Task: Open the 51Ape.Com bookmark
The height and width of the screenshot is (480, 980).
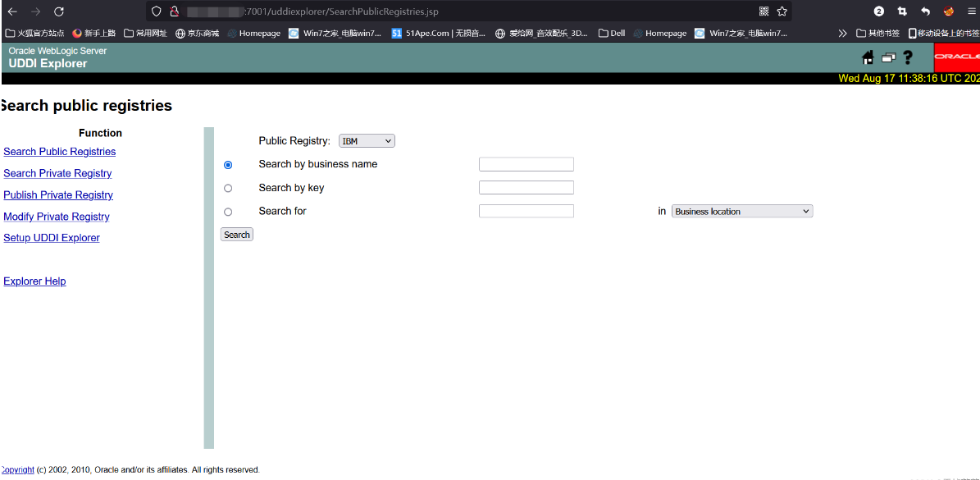Action: 438,33
